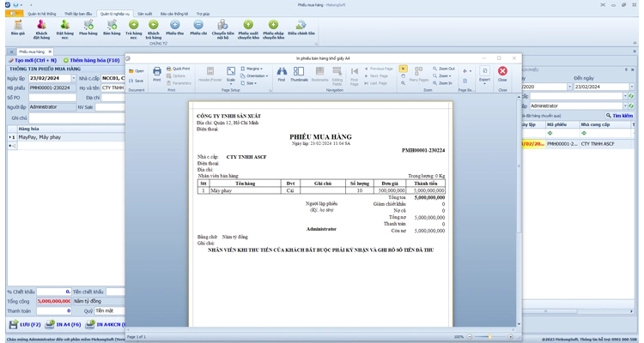Image resolution: width=644 pixels, height=343 pixels.
Task: Expand the Orientation dropdown
Action: 255,75
